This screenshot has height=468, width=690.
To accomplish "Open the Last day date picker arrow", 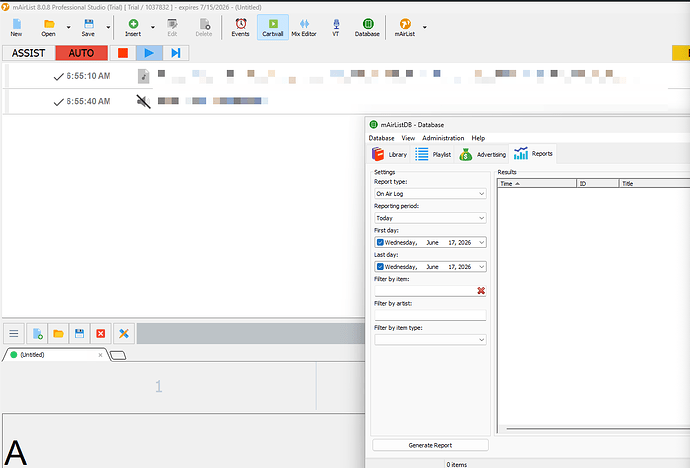I will [x=481, y=267].
